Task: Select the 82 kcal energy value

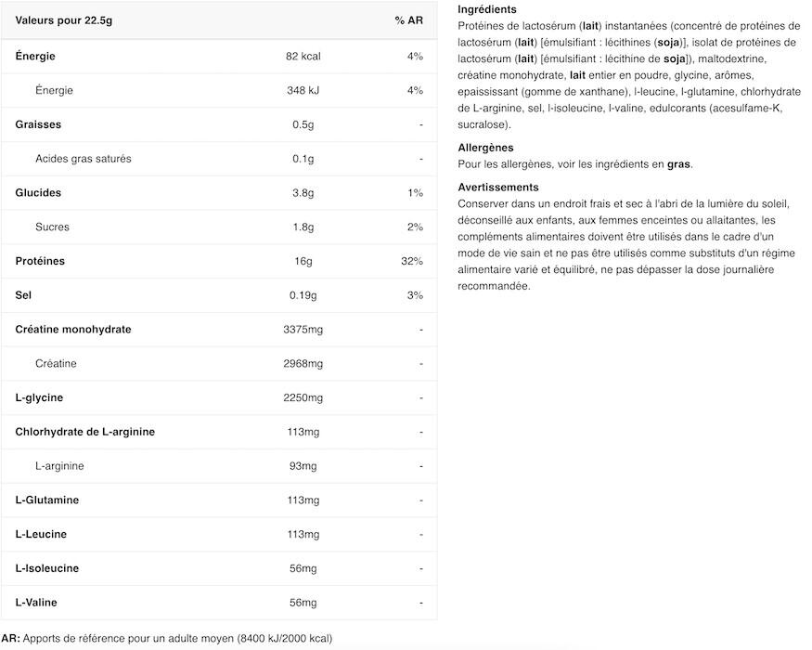Action: (303, 57)
